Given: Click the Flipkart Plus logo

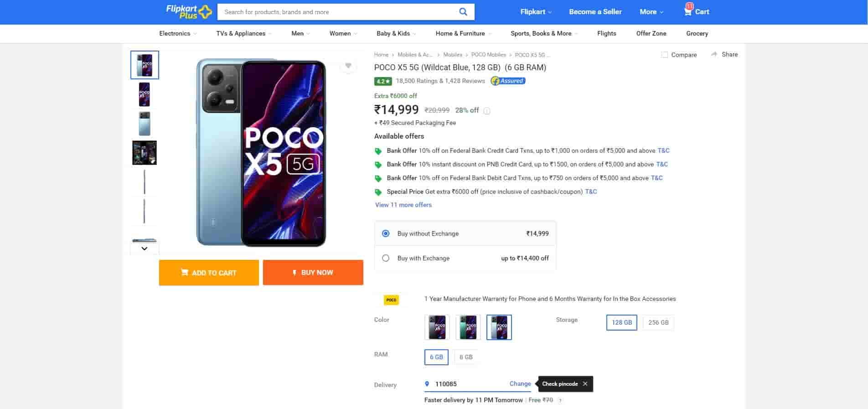Looking at the screenshot, I should [189, 12].
